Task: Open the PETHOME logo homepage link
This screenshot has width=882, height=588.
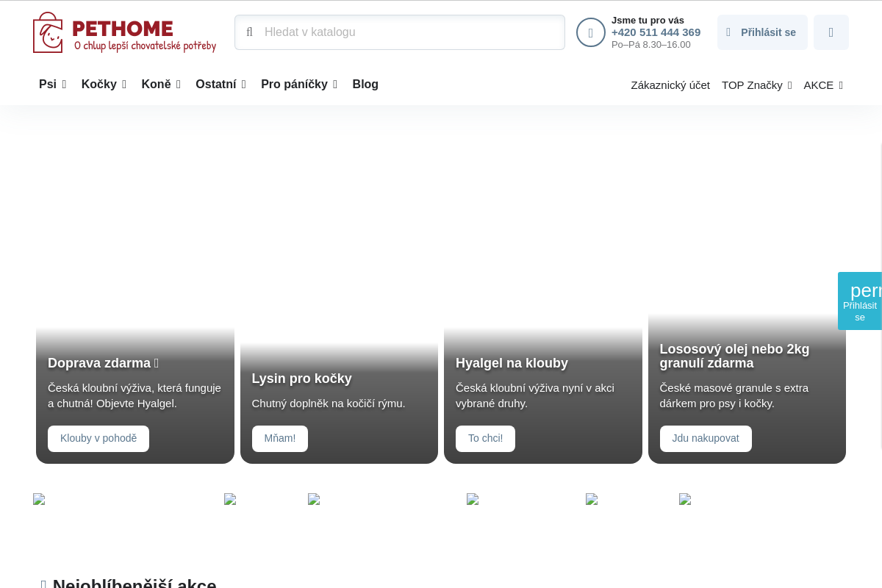Action: pyautogui.click(x=125, y=32)
